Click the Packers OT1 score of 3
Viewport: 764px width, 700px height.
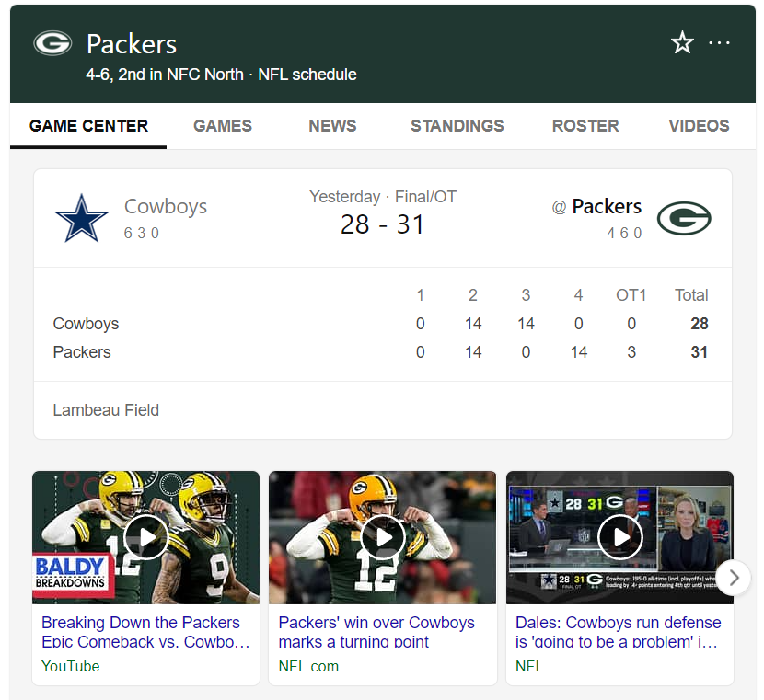631,352
